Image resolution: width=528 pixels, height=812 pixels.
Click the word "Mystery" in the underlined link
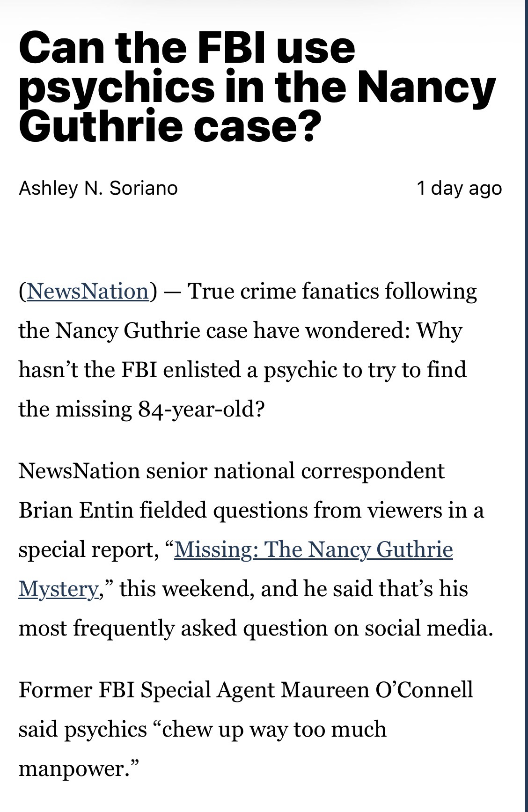tap(58, 588)
